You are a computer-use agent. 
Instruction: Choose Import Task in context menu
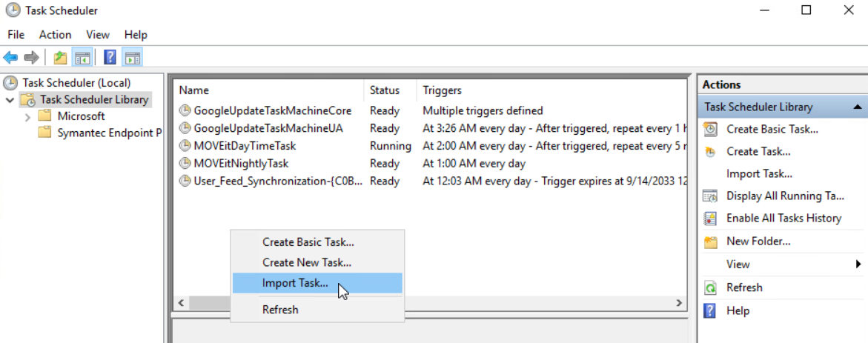click(317, 283)
